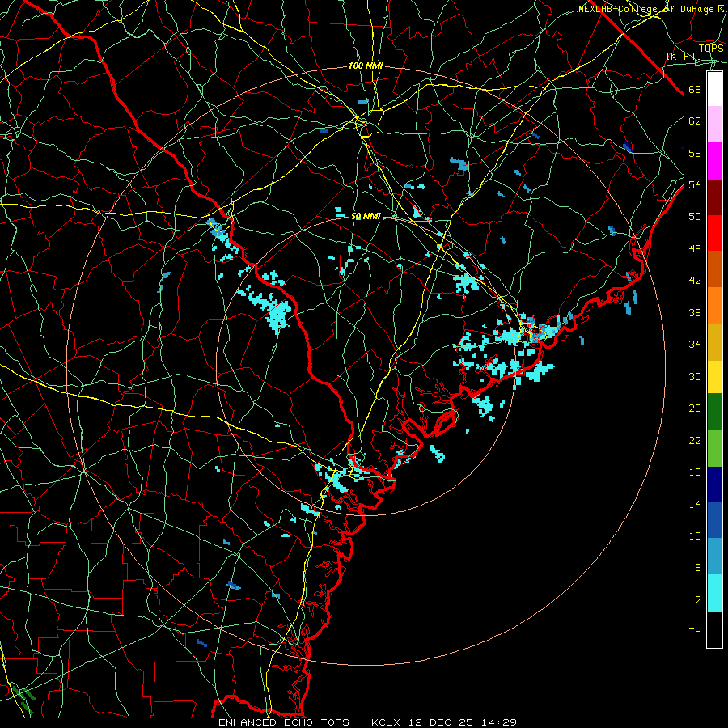This screenshot has height=728, width=728.
Task: Click the light green swatch beside 22
Action: [x=714, y=448]
